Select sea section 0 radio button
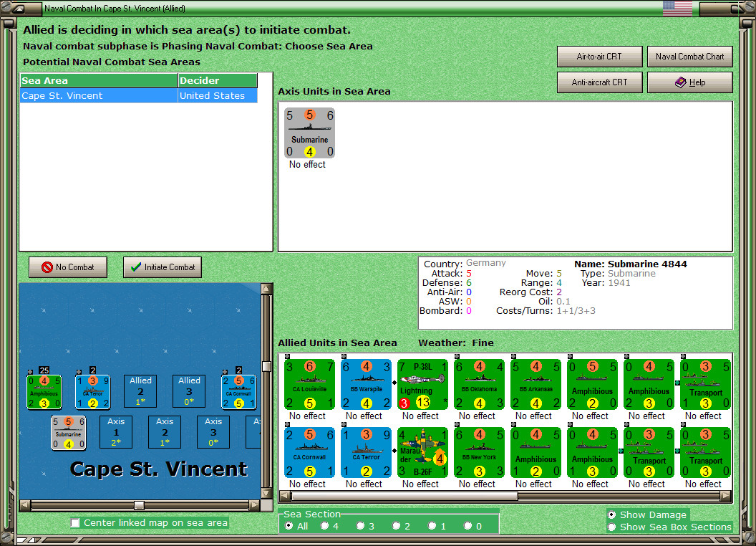 [x=467, y=526]
